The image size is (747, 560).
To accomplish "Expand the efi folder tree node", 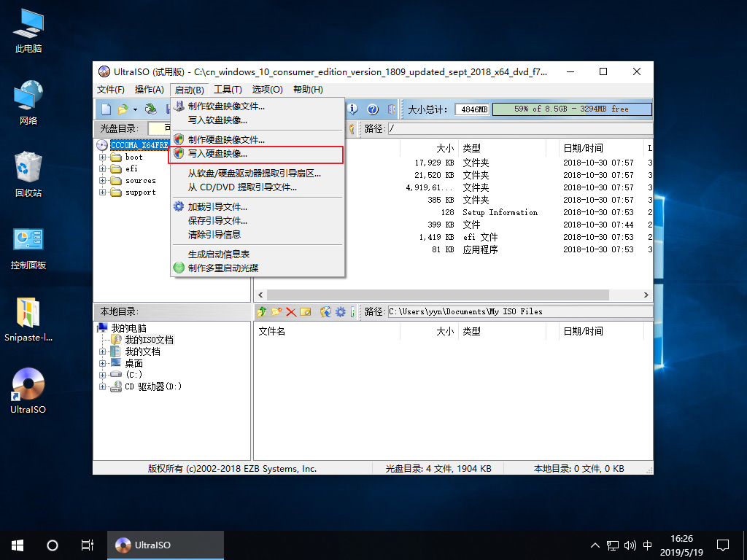I will coord(102,168).
